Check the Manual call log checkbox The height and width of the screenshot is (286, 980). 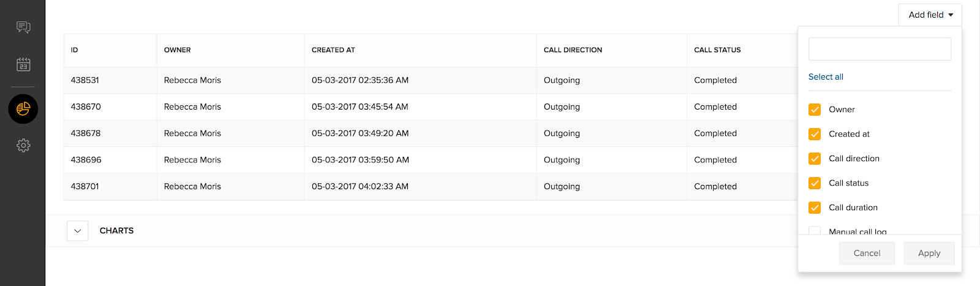click(815, 231)
